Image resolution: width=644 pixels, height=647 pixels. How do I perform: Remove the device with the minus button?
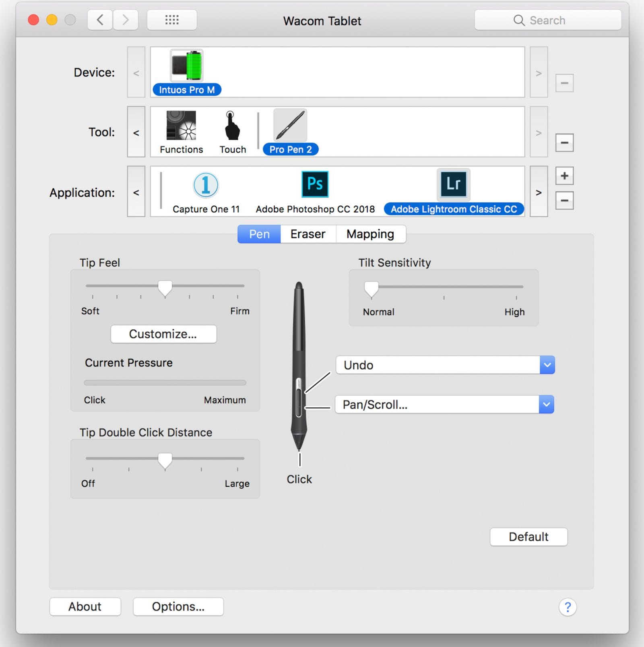click(x=564, y=83)
